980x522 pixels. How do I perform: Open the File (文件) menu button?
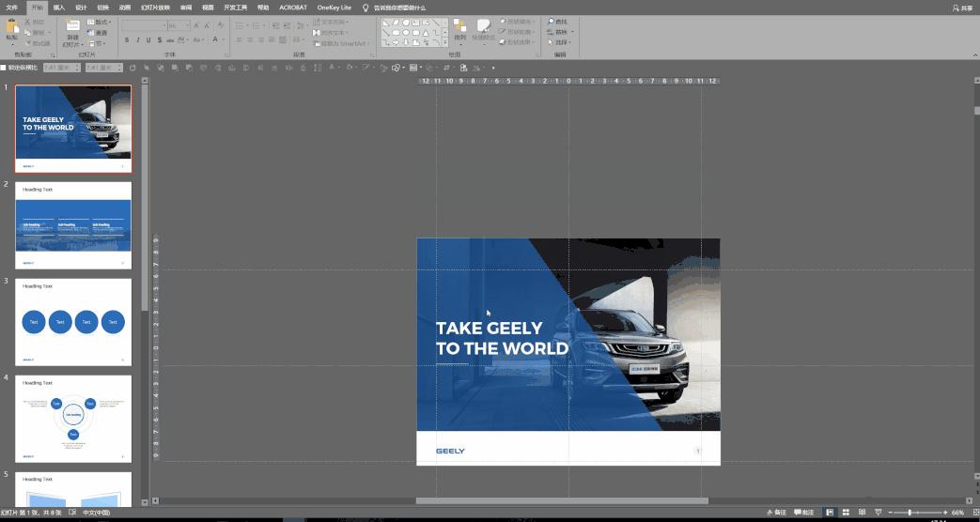(12, 8)
